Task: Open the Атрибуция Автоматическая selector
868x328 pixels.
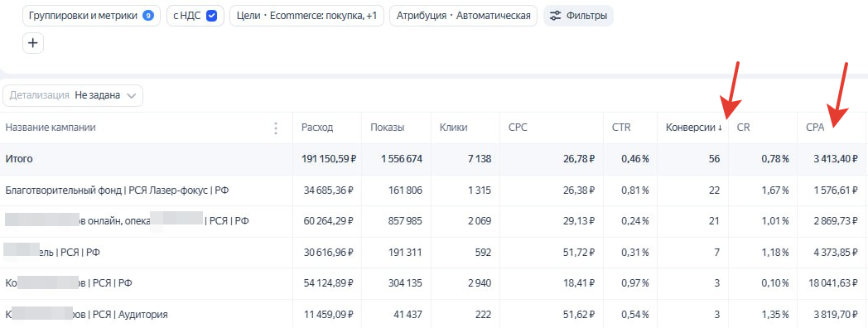Action: (x=463, y=16)
